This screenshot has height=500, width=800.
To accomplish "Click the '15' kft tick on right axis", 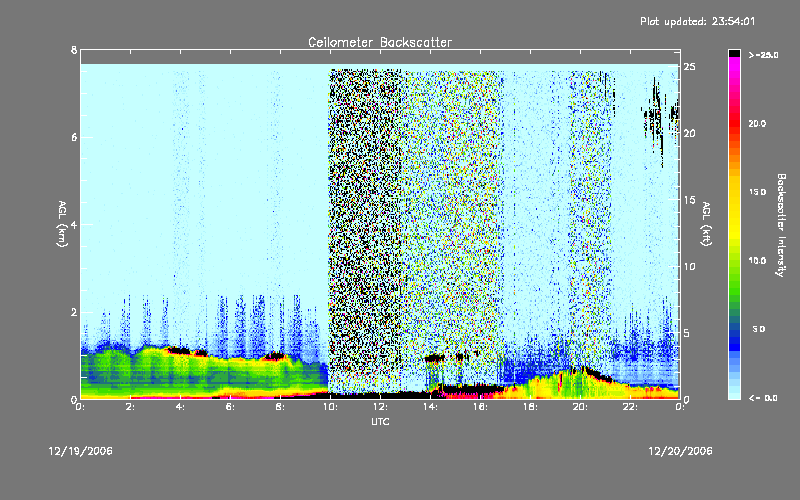I will click(690, 200).
